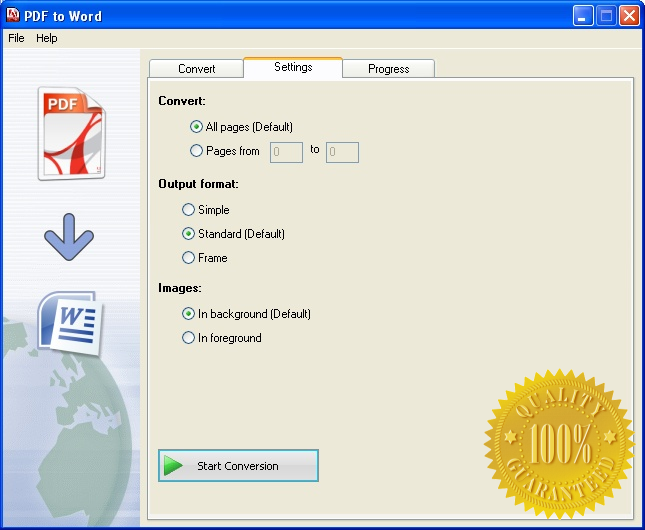Choose Standard (Default) output format

(x=188, y=234)
